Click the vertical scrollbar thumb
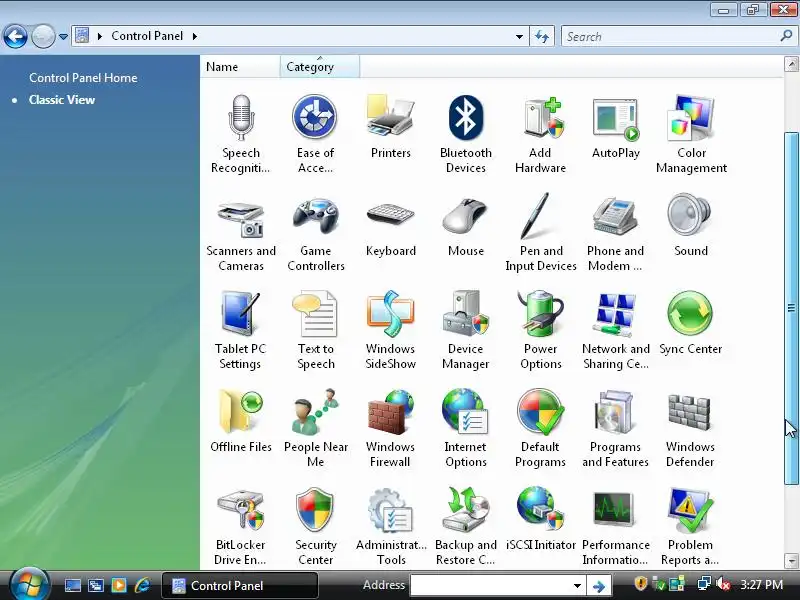Image resolution: width=800 pixels, height=600 pixels. 791,308
